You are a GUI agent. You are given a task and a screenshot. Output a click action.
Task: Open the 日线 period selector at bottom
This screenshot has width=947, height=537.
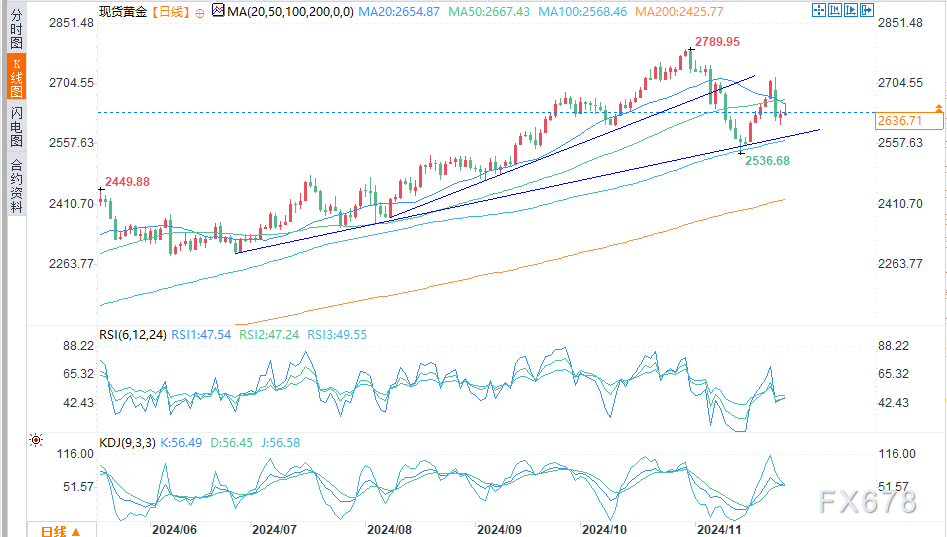coord(60,531)
